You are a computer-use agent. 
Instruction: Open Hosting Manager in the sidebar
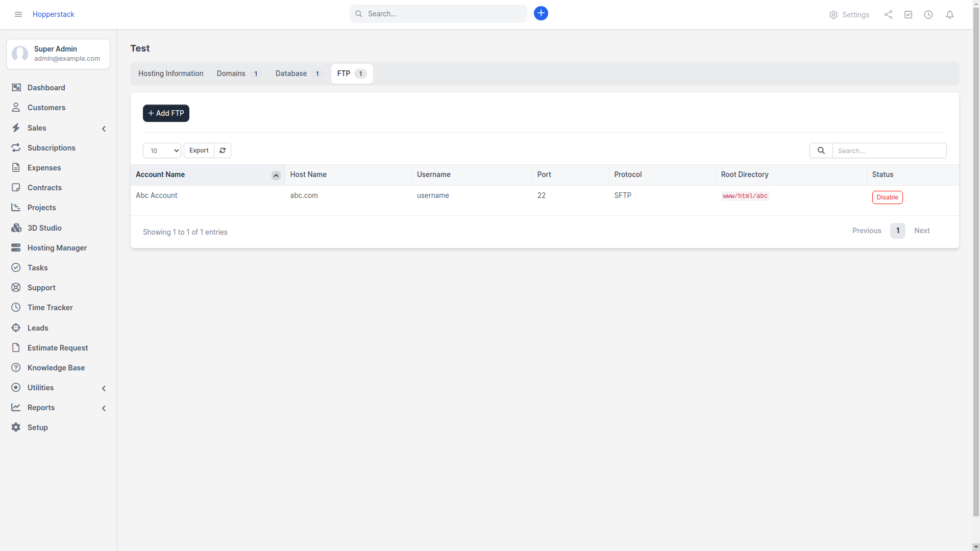pyautogui.click(x=57, y=248)
